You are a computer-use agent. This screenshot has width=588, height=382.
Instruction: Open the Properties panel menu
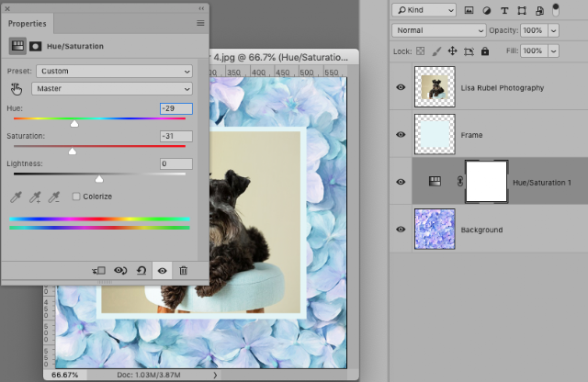200,23
